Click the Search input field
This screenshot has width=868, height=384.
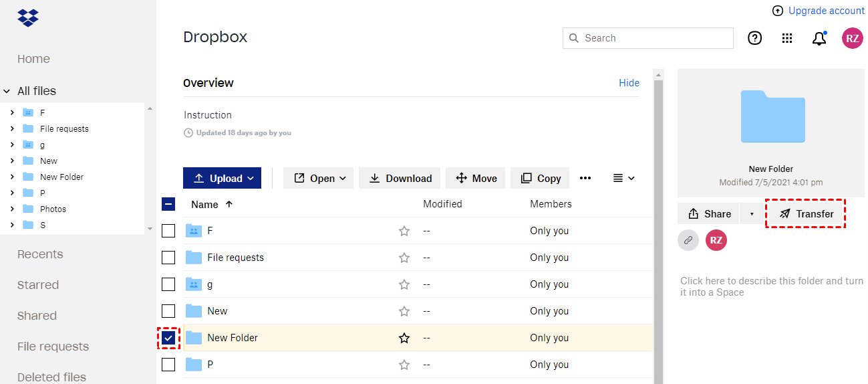[655, 38]
